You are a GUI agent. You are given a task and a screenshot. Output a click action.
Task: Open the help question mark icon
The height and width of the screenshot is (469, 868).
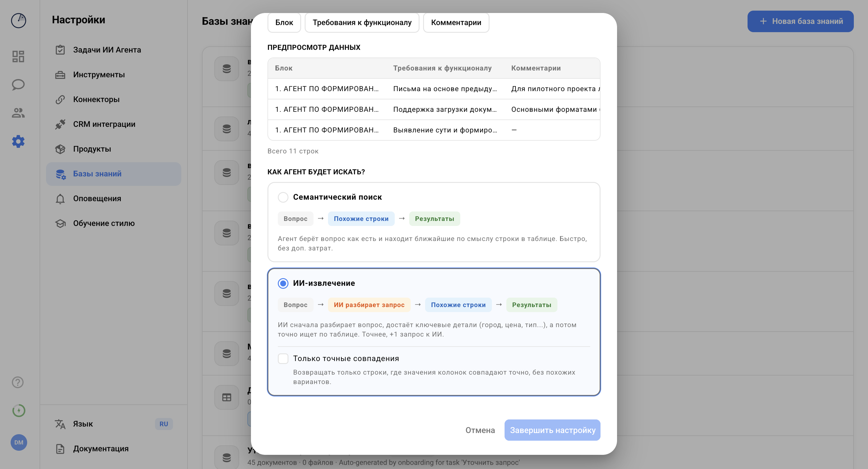(x=18, y=382)
